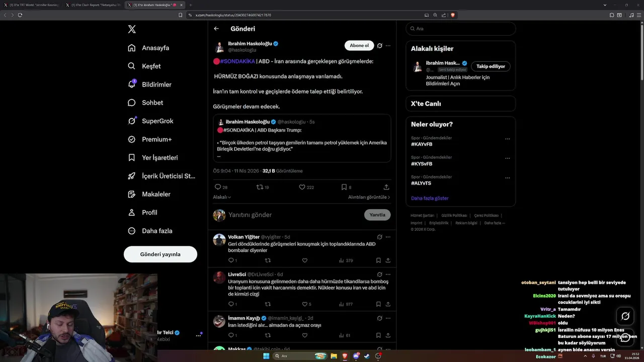
Task: Open the Windows Start button
Action: point(266,356)
